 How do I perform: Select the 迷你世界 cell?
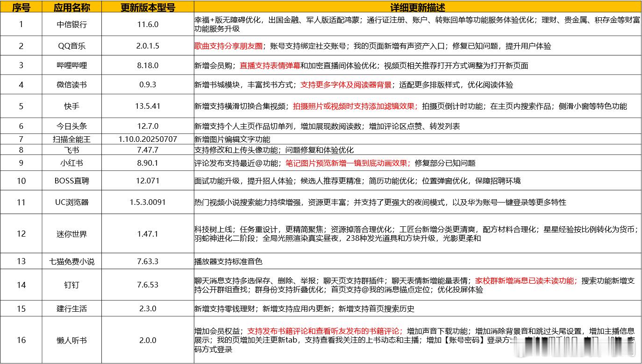[71, 234]
